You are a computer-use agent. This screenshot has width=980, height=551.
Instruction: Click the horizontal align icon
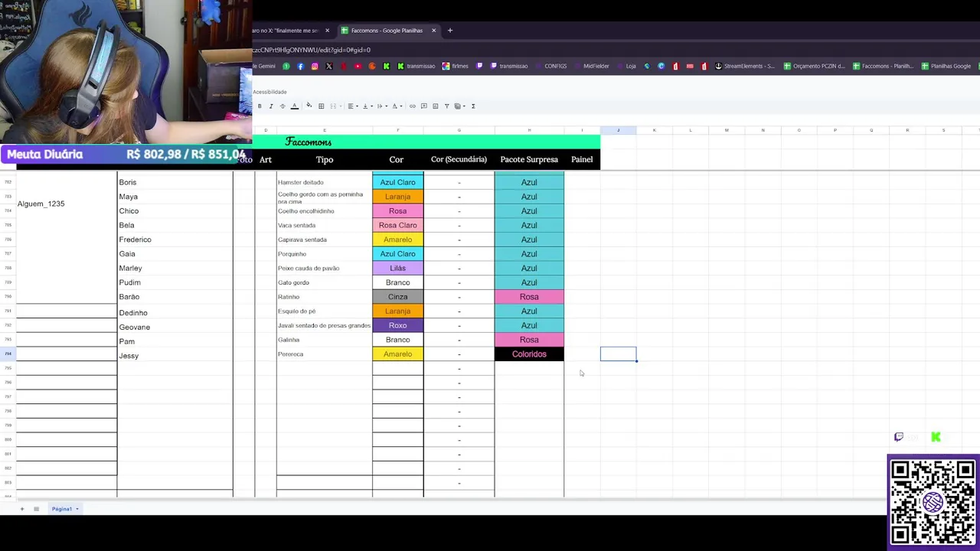[350, 106]
